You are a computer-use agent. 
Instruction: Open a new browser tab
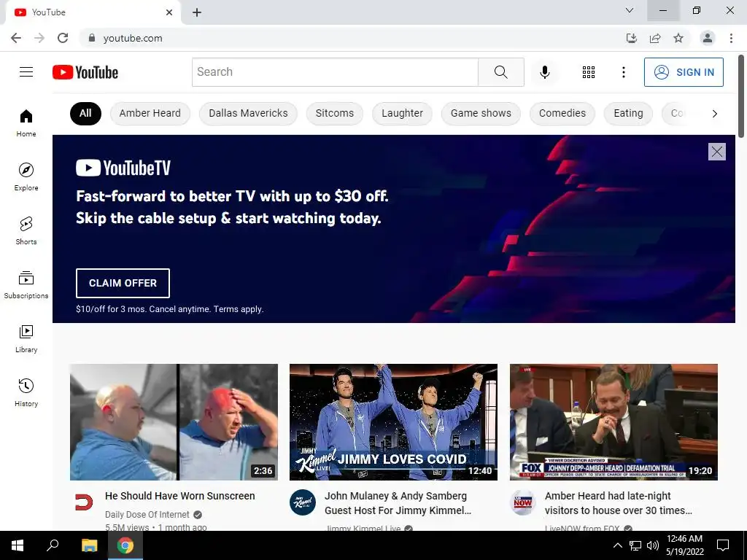coord(197,12)
